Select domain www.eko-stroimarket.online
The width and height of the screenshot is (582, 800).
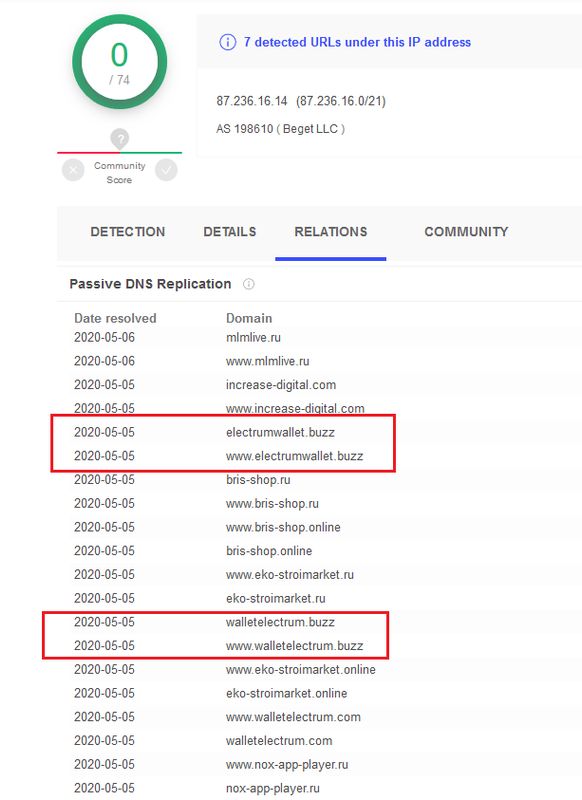(301, 670)
